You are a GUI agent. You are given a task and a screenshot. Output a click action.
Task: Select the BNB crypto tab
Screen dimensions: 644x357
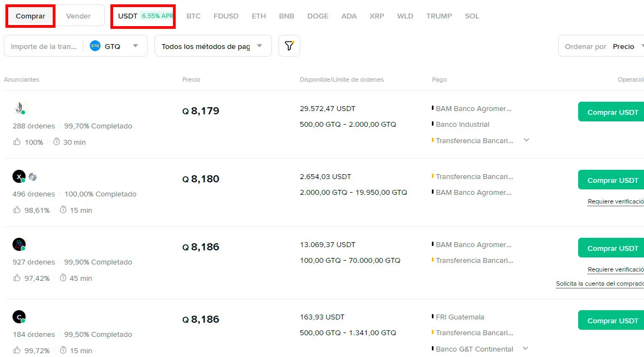pos(287,16)
